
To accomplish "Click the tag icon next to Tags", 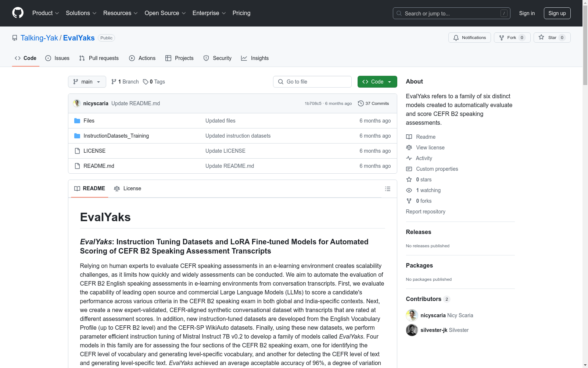I will click(146, 82).
